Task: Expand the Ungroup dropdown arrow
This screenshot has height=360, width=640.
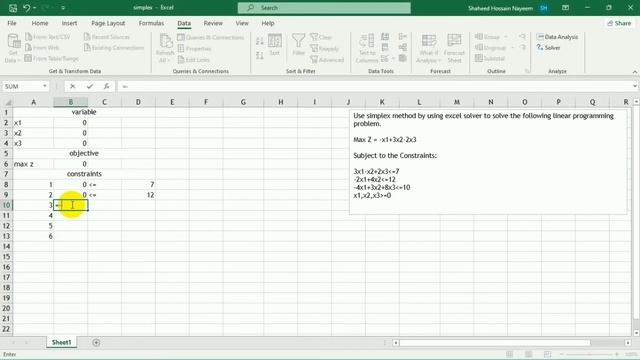Action: pos(512,48)
